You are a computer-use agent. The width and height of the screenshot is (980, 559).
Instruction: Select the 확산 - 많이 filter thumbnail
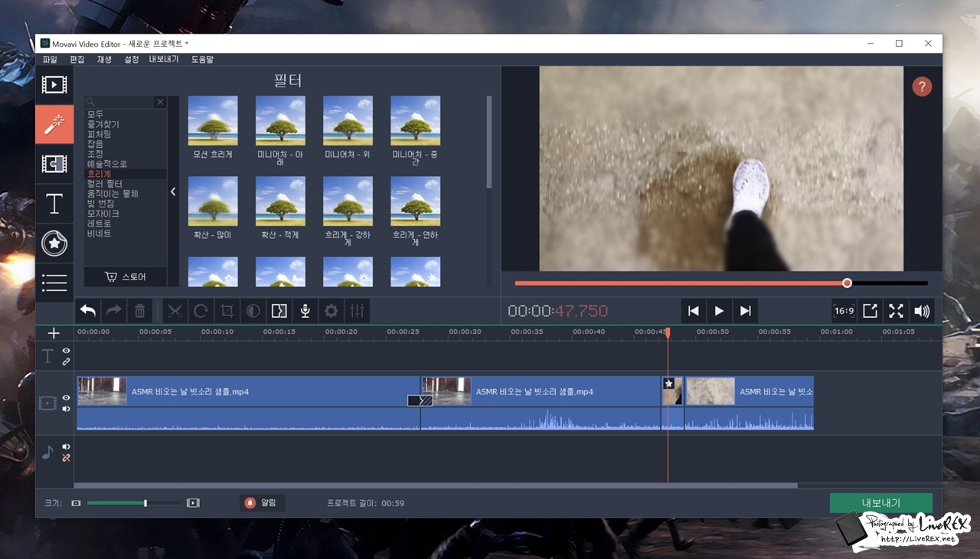point(213,201)
